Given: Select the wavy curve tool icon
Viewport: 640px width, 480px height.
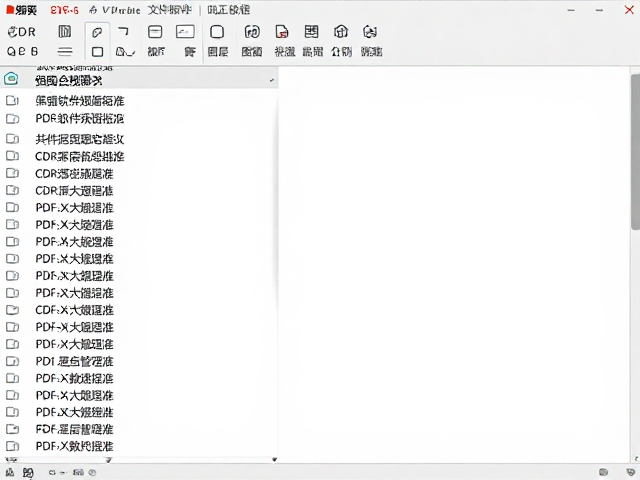Looking at the screenshot, I should pyautogui.click(x=125, y=52).
